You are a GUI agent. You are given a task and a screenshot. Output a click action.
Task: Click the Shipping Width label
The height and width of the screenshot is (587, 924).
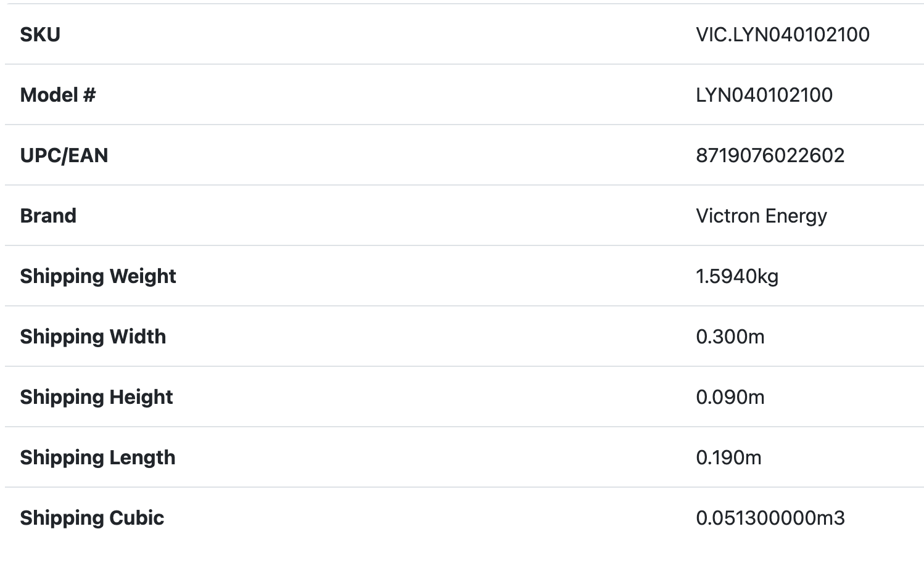[93, 337]
